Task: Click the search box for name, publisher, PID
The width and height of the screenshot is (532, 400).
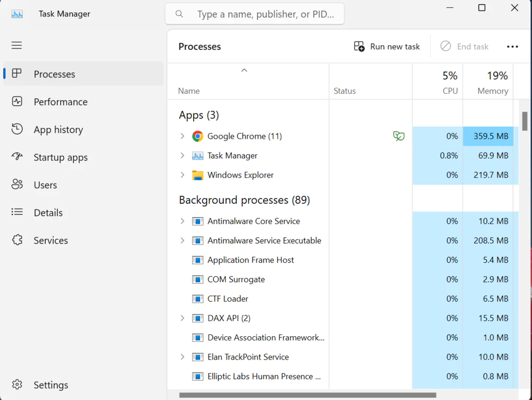Action: point(254,14)
